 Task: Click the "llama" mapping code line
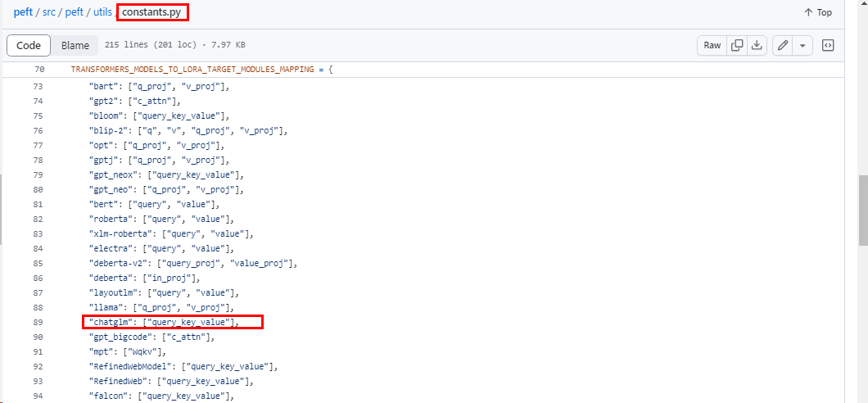click(161, 307)
